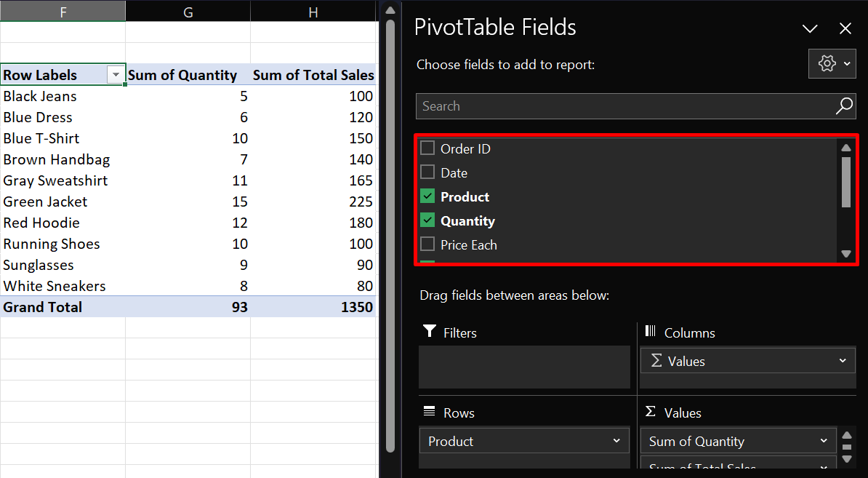868x478 pixels.
Task: Click the Columns area icon
Action: 649,332
